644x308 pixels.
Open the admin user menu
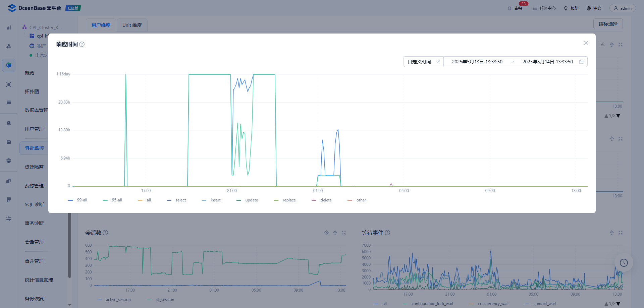tap(623, 8)
